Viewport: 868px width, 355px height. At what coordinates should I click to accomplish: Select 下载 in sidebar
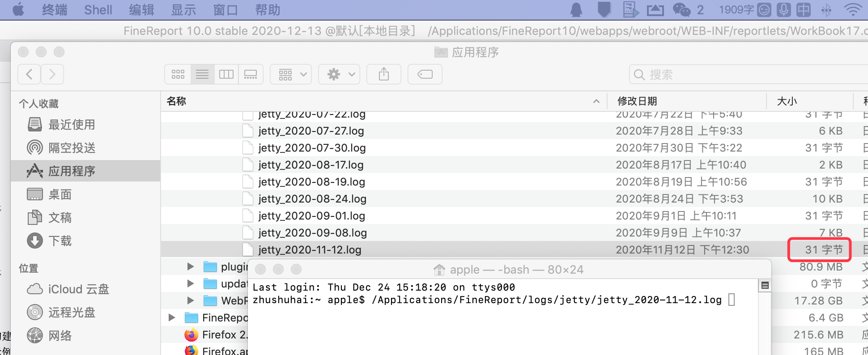pos(85,241)
